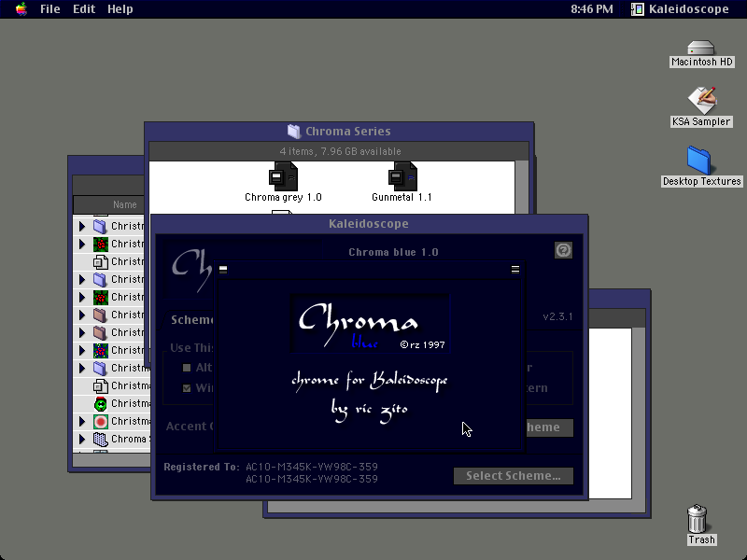Click scheme preview thumbnail behind splash window
The image size is (747, 560).
click(x=190, y=272)
